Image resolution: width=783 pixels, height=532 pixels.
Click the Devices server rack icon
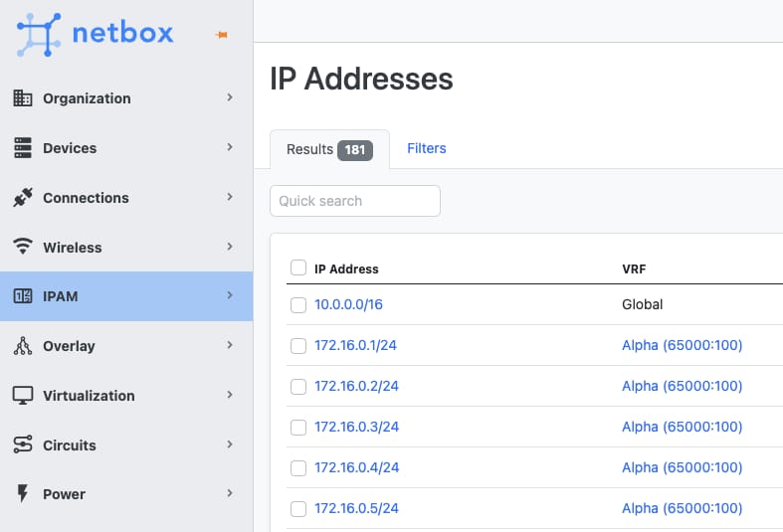23,148
